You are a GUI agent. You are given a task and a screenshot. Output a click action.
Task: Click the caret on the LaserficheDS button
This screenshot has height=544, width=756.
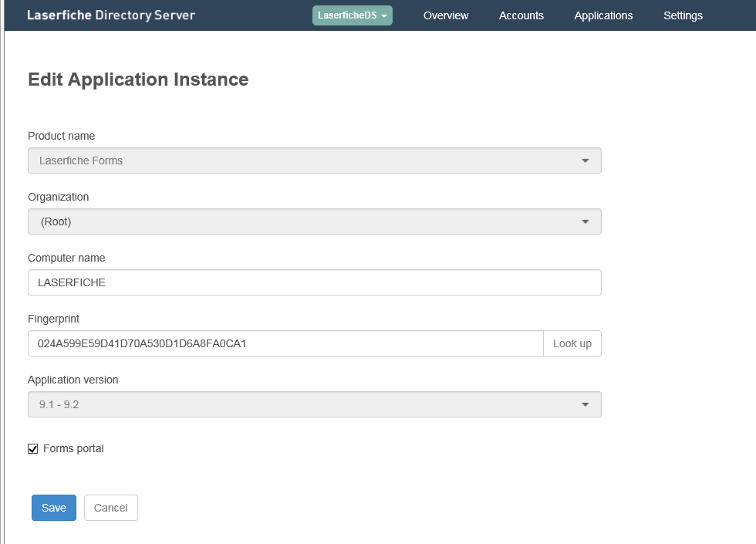click(384, 16)
